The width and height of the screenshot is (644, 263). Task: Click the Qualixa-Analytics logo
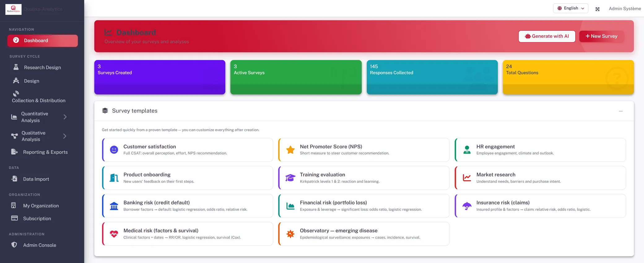click(13, 9)
